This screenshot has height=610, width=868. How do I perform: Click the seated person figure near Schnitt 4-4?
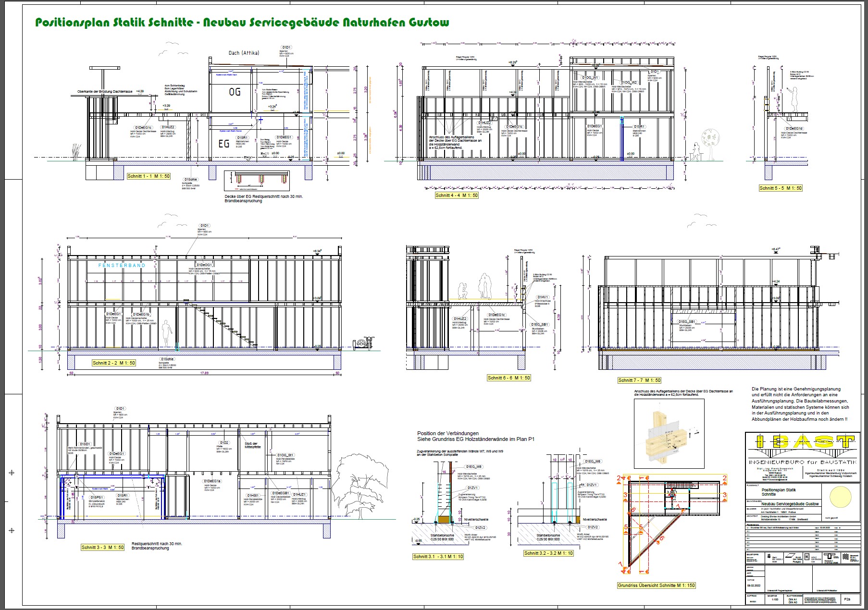(695, 153)
